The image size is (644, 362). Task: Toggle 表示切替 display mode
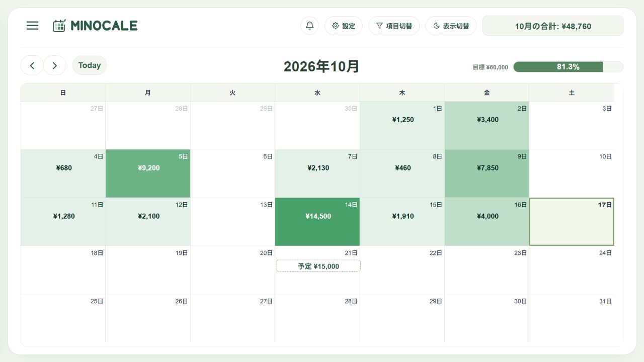(x=451, y=26)
